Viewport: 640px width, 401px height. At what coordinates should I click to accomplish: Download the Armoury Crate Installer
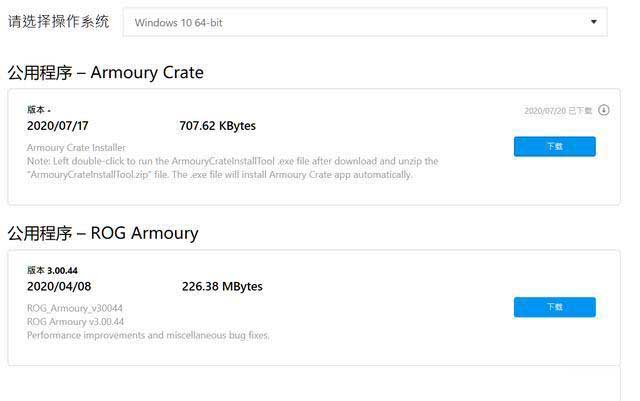pos(555,147)
